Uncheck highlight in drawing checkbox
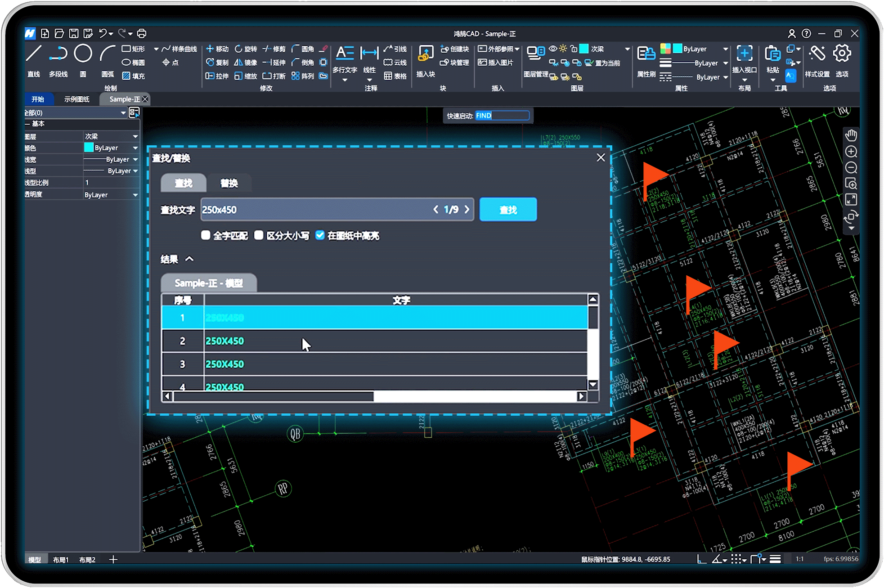 [320, 235]
